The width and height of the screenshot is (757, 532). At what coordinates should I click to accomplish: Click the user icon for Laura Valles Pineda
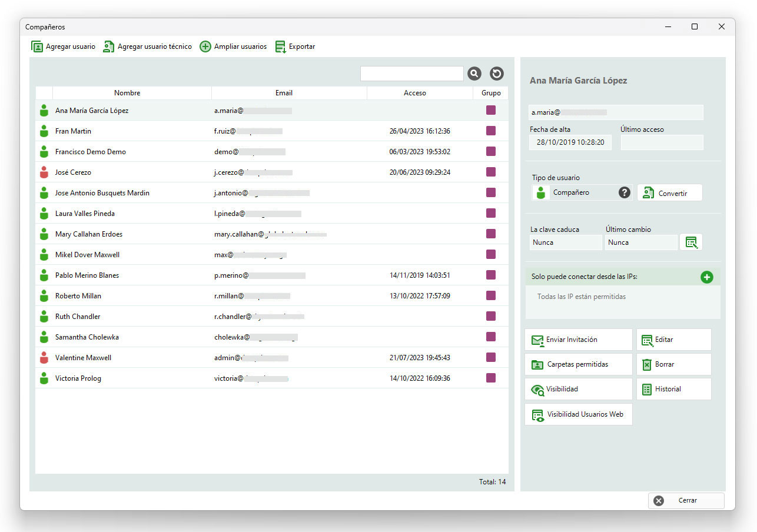tap(44, 214)
